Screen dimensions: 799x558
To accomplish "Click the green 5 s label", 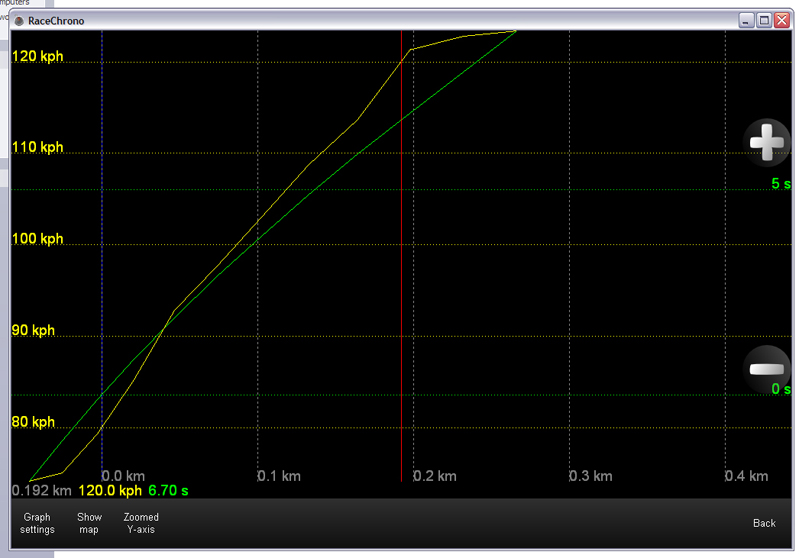I will pyautogui.click(x=780, y=184).
